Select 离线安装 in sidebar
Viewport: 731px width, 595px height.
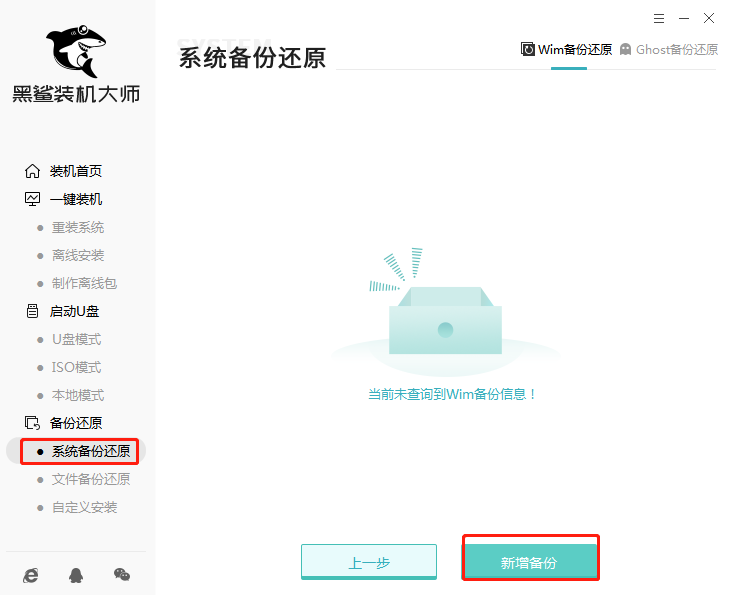click(78, 256)
